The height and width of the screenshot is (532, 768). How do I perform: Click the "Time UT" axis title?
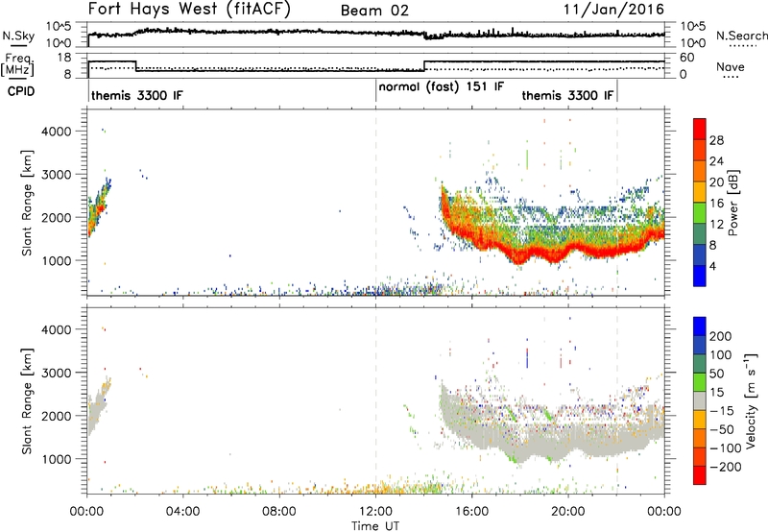[375, 525]
